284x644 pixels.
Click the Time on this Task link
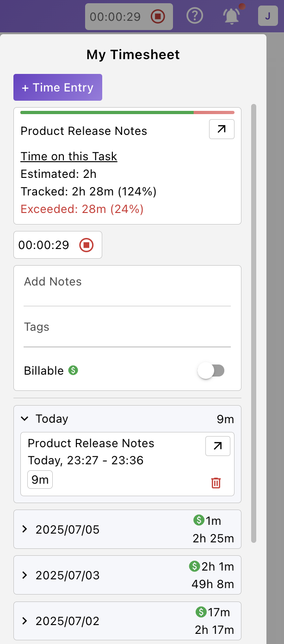(68, 157)
